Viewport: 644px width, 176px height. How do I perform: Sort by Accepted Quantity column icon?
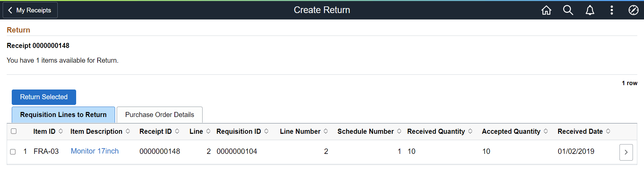[546, 131]
